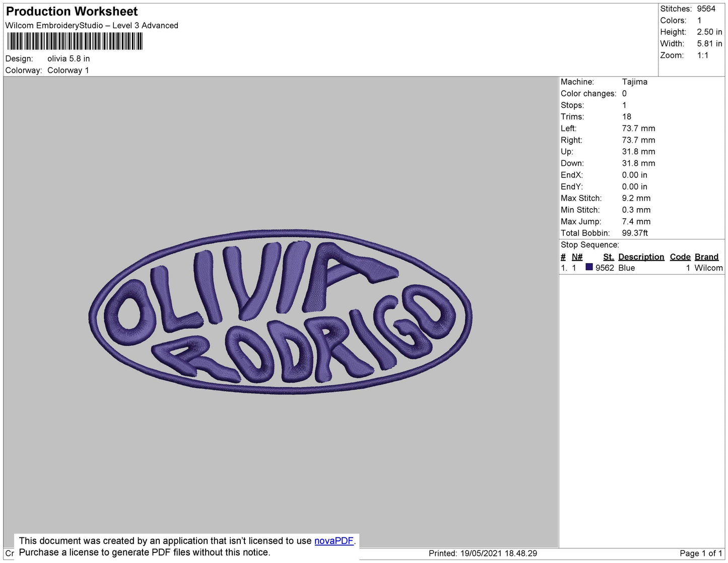Viewport: 728px width, 563px height.
Task: Click the trims value 18
Action: click(x=627, y=116)
